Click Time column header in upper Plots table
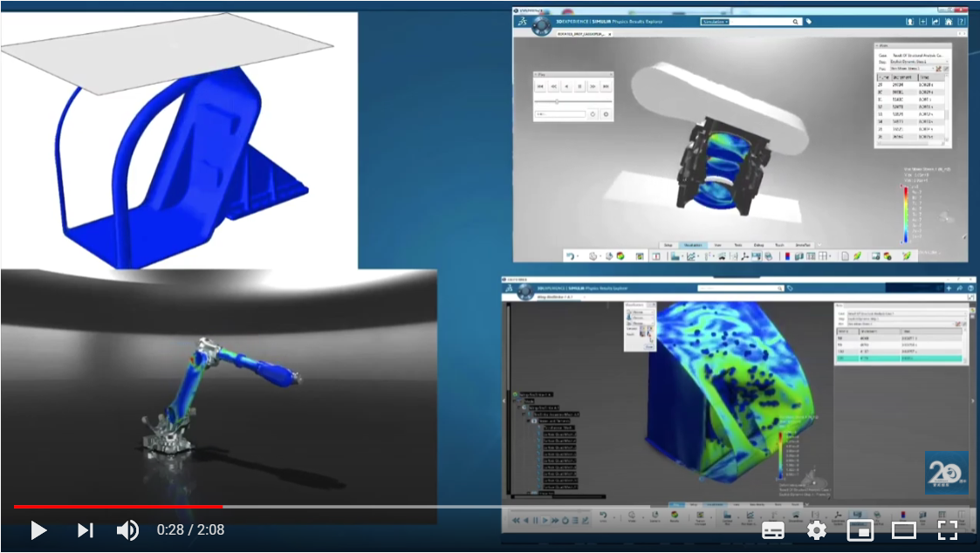Viewport: 980px width, 553px height. click(931, 78)
